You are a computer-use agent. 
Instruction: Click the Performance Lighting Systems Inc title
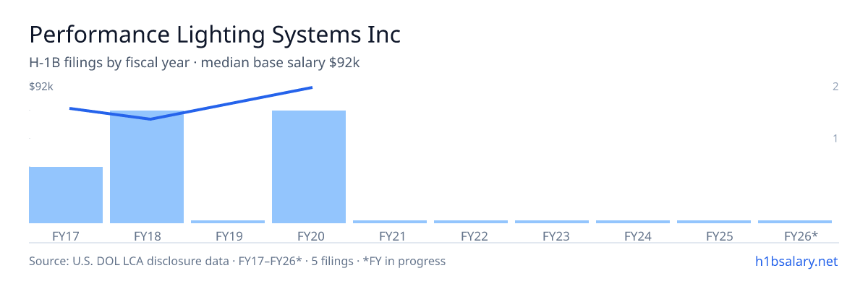[215, 35]
